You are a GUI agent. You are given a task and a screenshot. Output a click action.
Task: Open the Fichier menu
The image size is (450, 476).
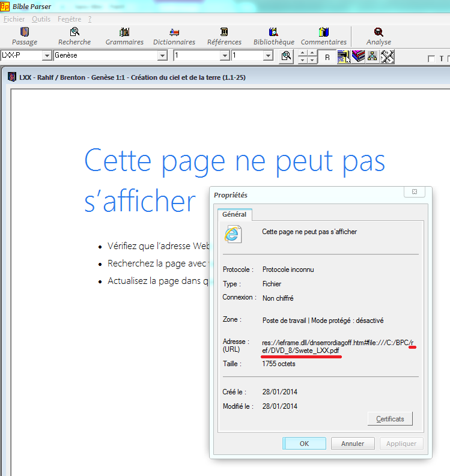(14, 19)
